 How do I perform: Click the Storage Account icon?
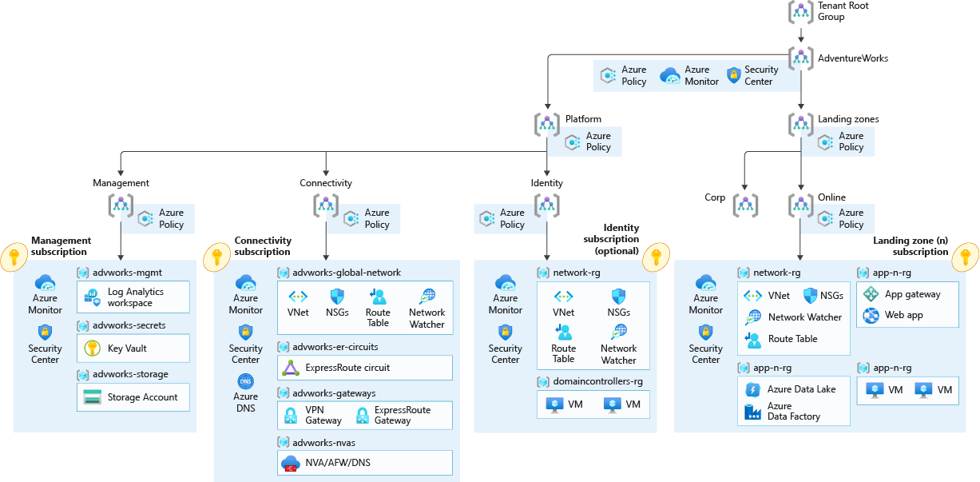point(93,397)
